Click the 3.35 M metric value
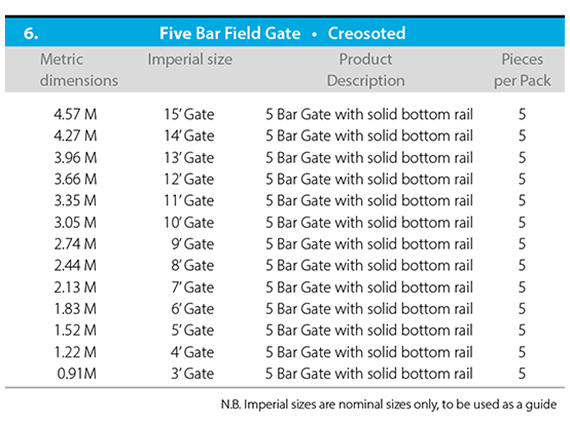 coord(76,200)
